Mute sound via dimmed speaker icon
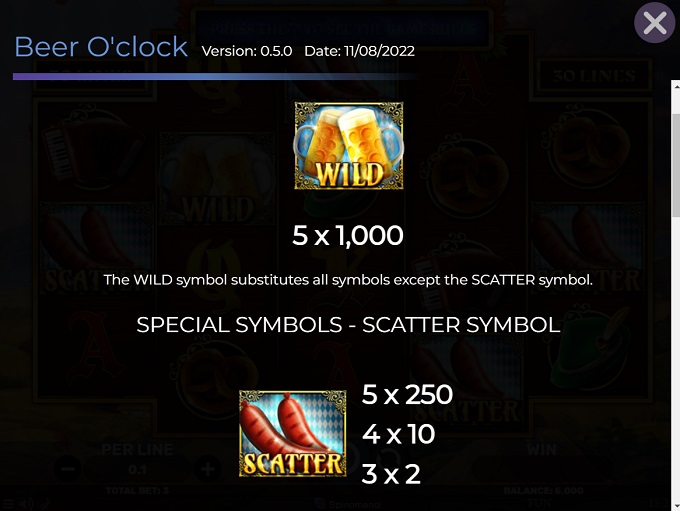Viewport: 680px width, 511px height. pyautogui.click(x=26, y=504)
